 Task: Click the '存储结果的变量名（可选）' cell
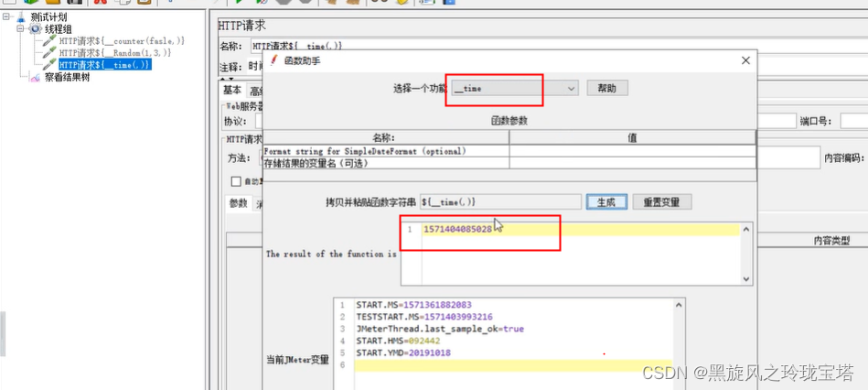click(386, 163)
